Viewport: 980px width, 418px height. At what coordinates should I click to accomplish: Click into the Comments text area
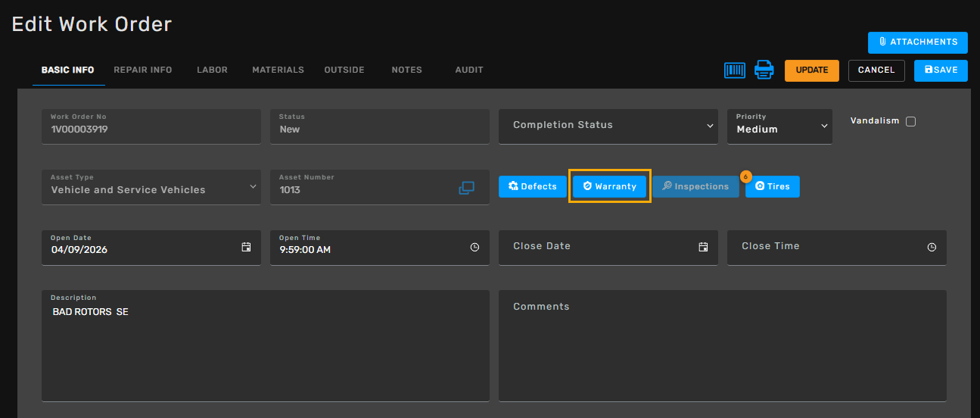click(x=723, y=345)
